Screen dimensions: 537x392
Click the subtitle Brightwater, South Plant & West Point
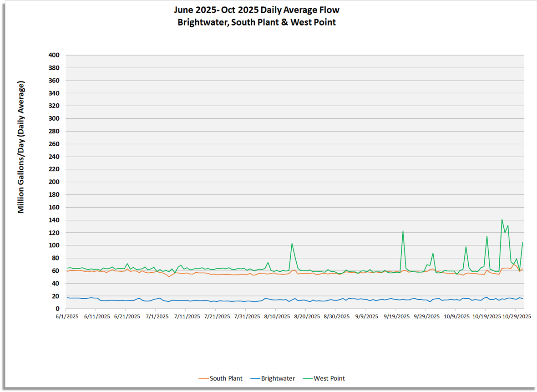click(256, 22)
